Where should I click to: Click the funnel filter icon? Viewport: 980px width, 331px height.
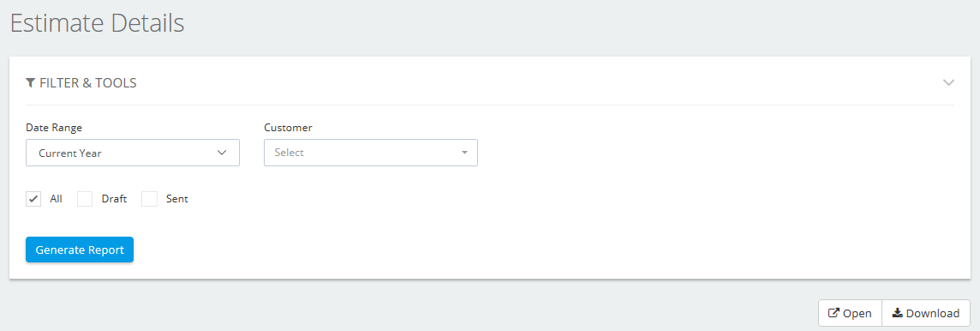click(x=31, y=82)
